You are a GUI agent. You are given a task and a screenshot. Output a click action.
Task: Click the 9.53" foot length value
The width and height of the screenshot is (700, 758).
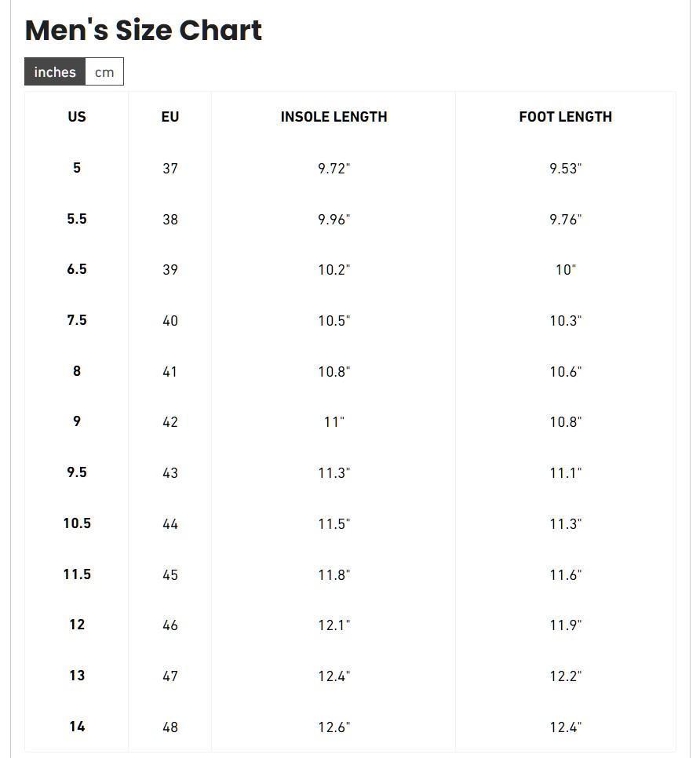point(566,169)
